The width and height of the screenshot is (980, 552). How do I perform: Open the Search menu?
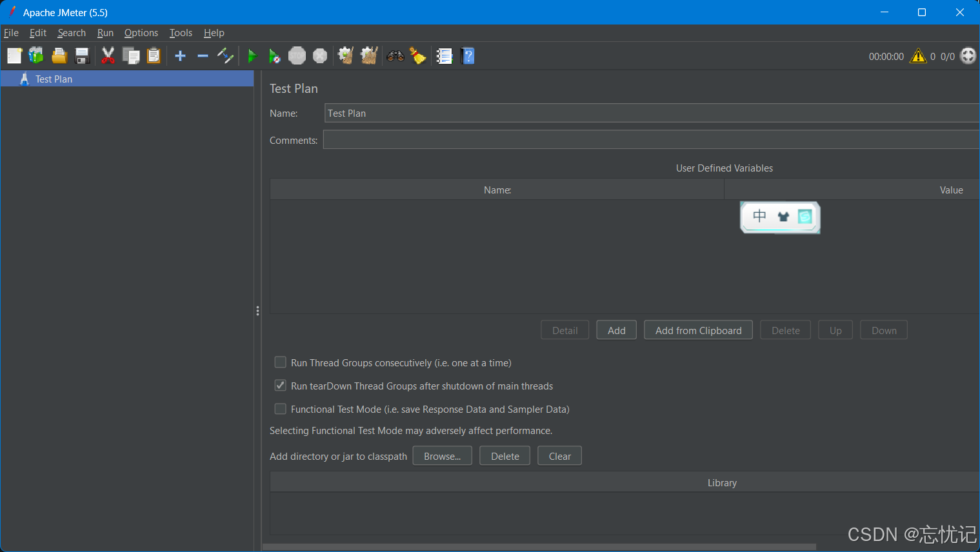coord(72,33)
